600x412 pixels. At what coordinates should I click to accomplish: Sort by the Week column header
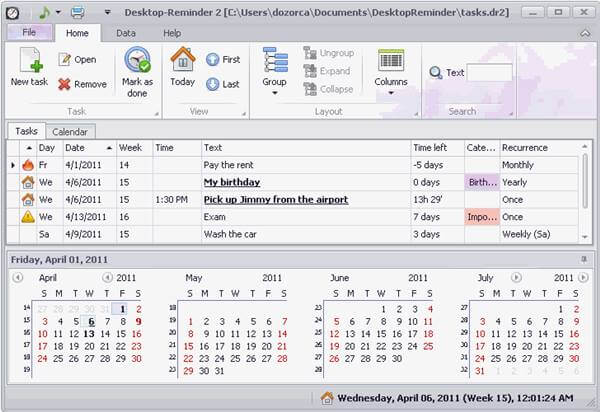click(x=134, y=148)
